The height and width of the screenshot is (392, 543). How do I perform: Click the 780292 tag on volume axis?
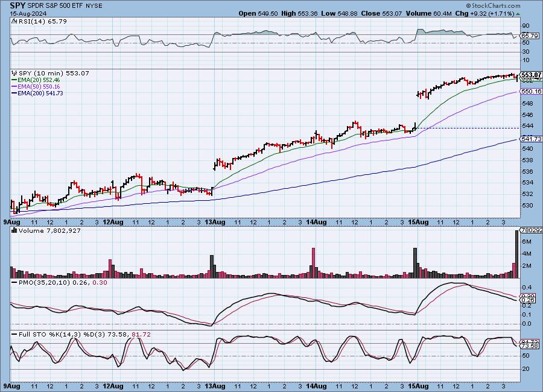[531, 230]
